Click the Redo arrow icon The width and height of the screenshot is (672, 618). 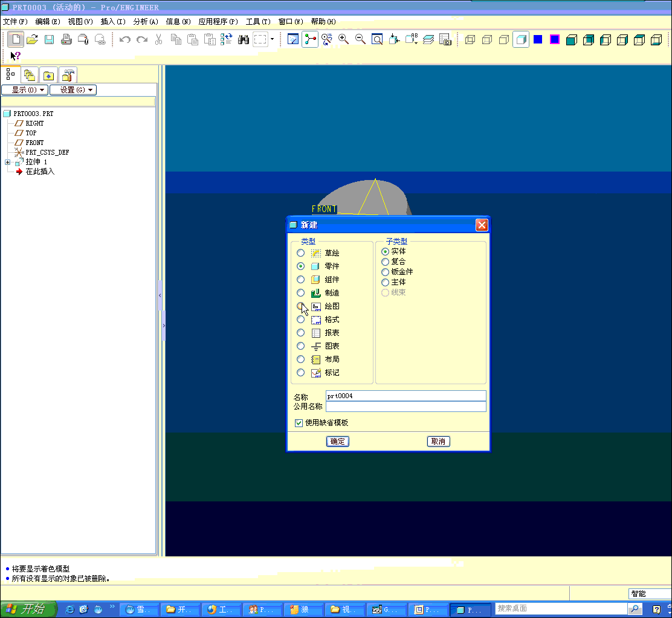click(x=142, y=40)
